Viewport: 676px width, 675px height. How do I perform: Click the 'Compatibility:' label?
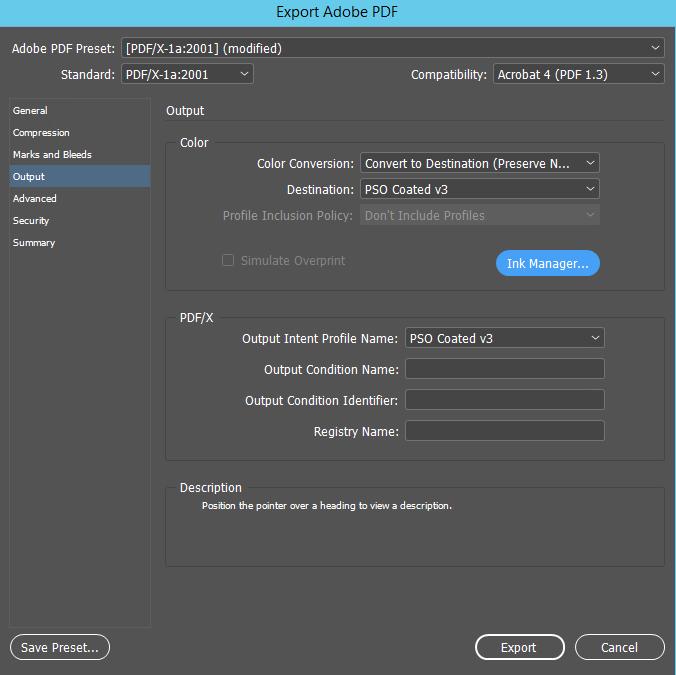click(x=449, y=75)
